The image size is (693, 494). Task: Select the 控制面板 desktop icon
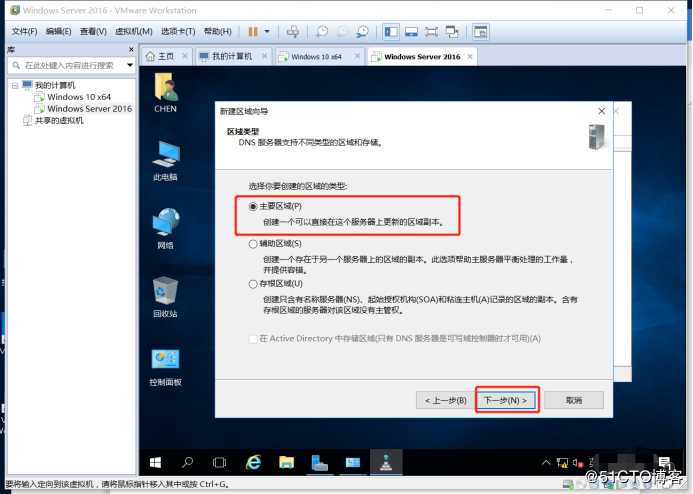click(x=165, y=367)
